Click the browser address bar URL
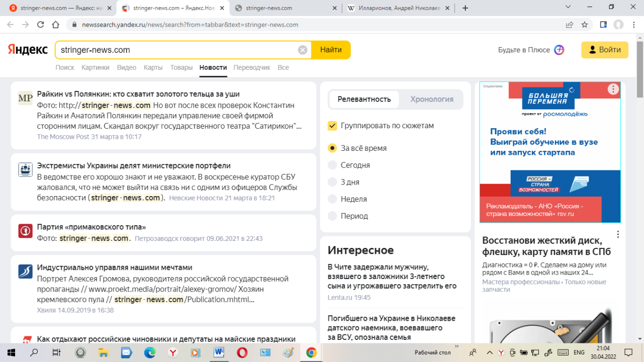 coord(190,25)
